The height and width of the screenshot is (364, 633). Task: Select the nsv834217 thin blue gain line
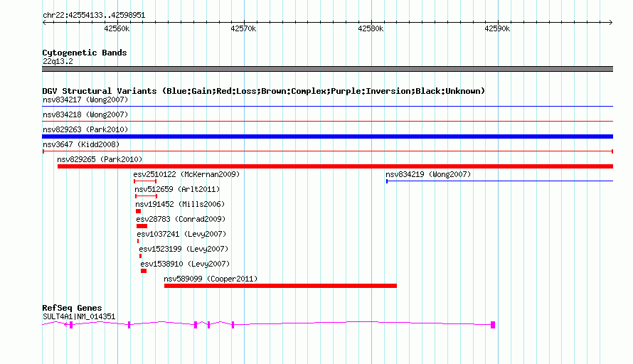tap(327, 107)
